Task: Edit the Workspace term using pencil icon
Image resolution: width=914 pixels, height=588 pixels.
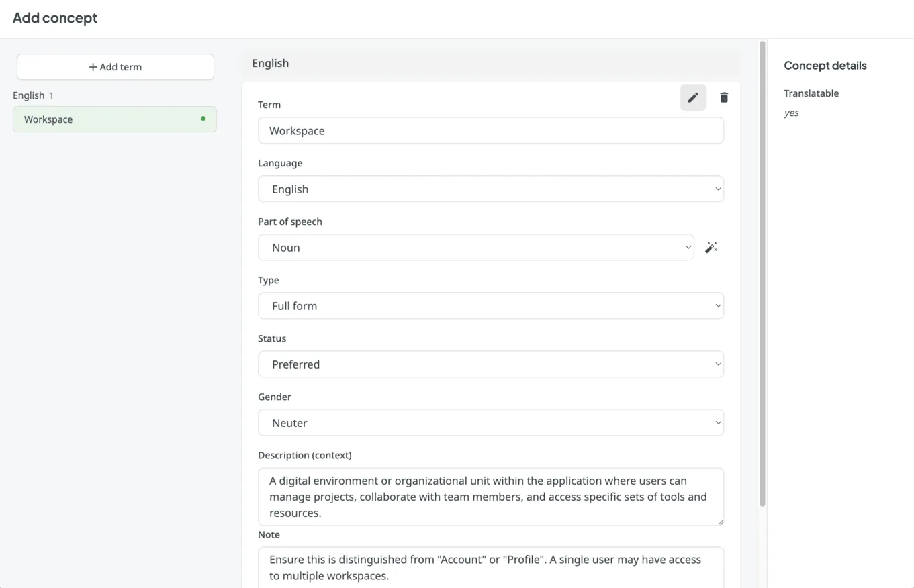Action: [x=693, y=97]
